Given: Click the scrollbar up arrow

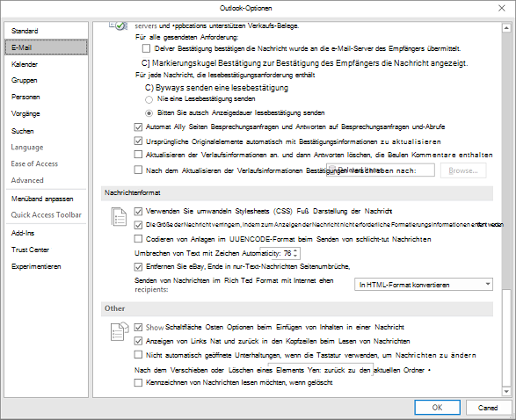Looking at the screenshot, I should (506, 28).
